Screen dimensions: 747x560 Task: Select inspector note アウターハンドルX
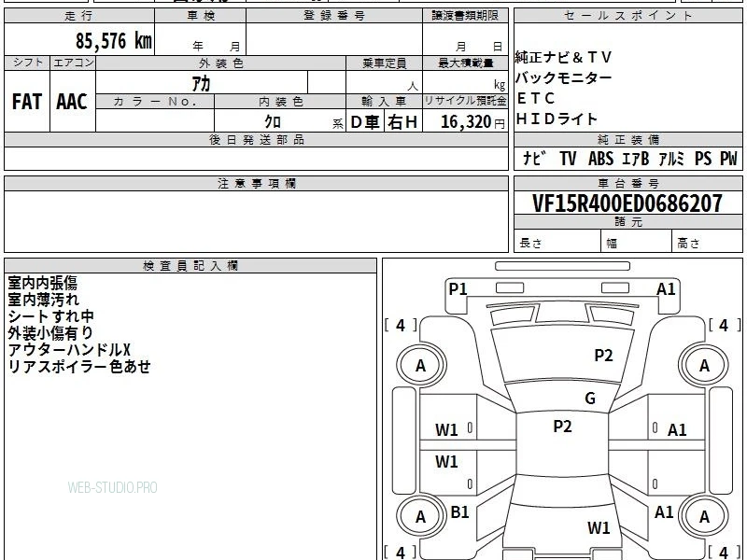68,350
